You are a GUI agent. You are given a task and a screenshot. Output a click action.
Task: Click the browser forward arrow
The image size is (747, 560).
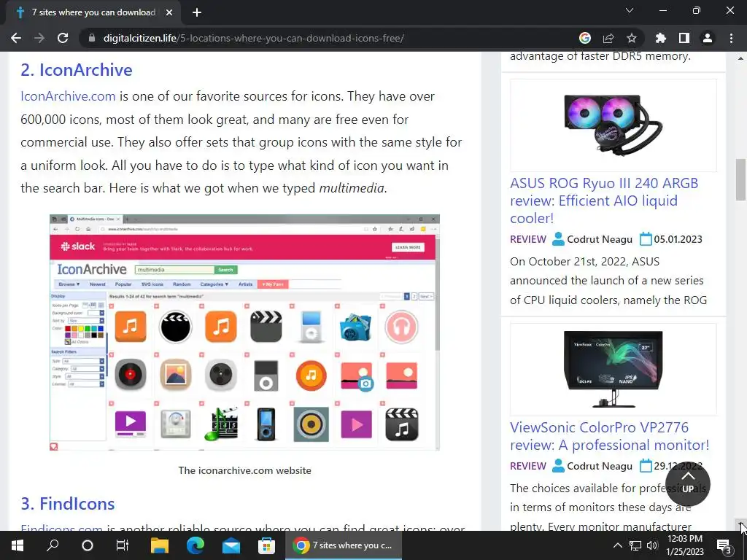pos(39,38)
